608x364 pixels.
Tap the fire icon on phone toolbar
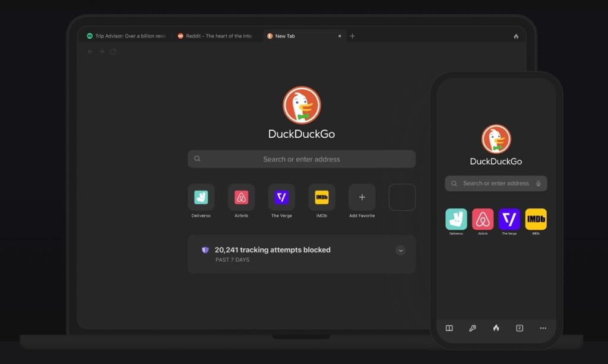496,328
